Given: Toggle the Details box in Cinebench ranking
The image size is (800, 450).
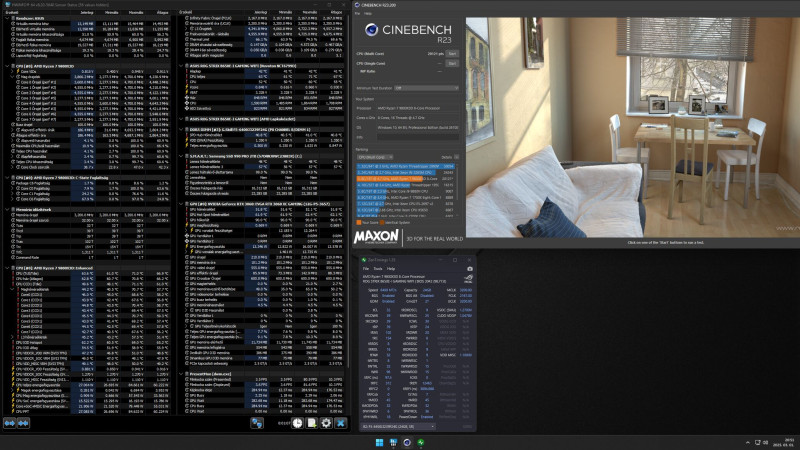Looking at the screenshot, I should [456, 157].
